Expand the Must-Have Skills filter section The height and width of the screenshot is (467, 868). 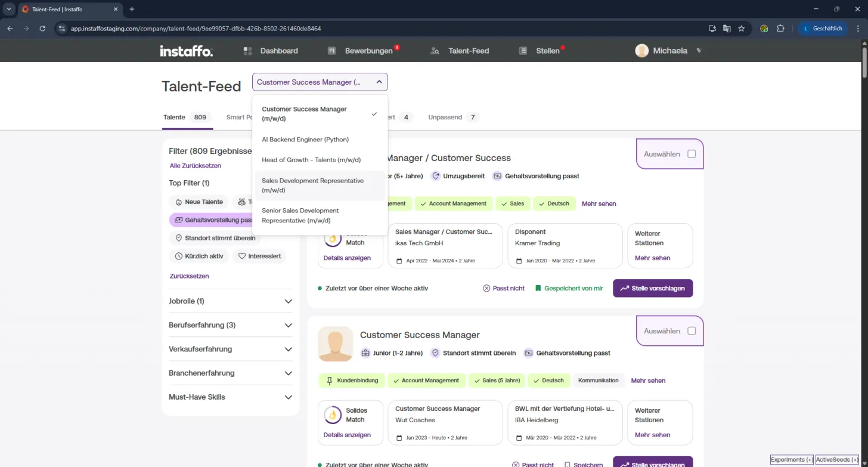(x=231, y=397)
